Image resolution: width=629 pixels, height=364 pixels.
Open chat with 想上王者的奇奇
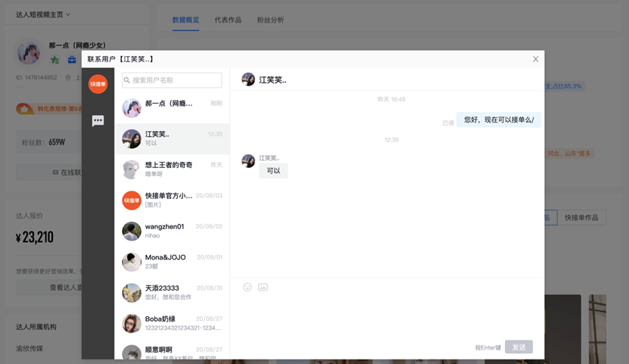tap(173, 169)
